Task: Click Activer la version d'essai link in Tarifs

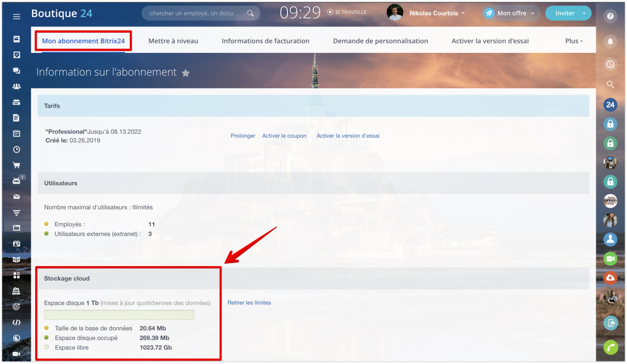Action: tap(348, 136)
